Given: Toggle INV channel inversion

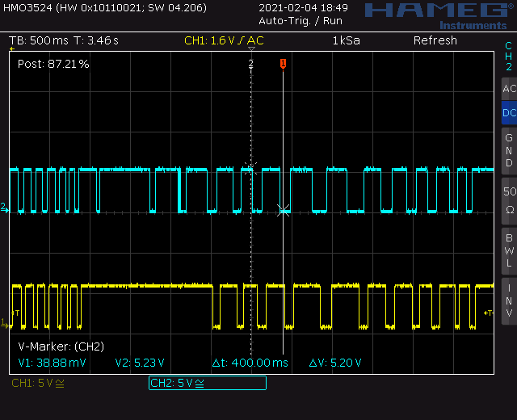Looking at the screenshot, I should click(x=509, y=300).
